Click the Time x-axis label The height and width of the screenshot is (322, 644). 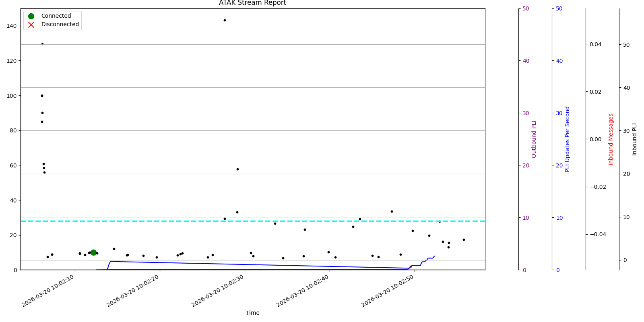(252, 313)
